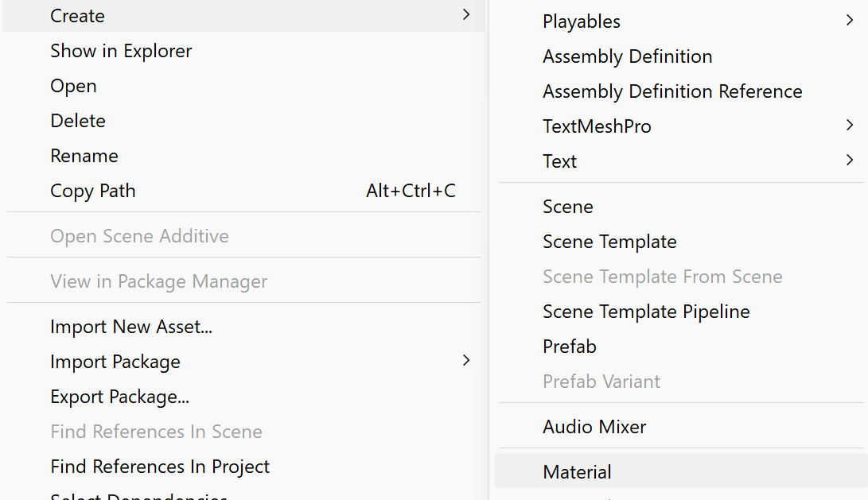Image resolution: width=868 pixels, height=500 pixels.
Task: Choose Import New Asset option
Action: click(131, 327)
